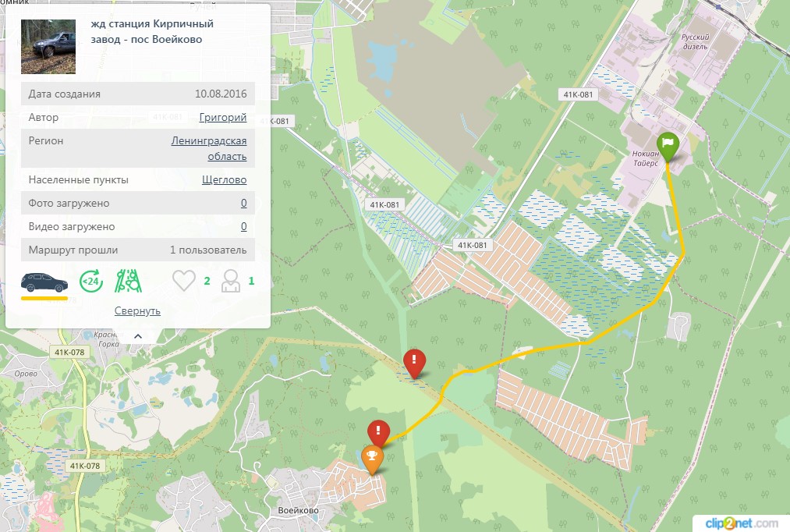Click the chevron up arrow below the panel
This screenshot has width=790, height=532.
pyautogui.click(x=138, y=336)
